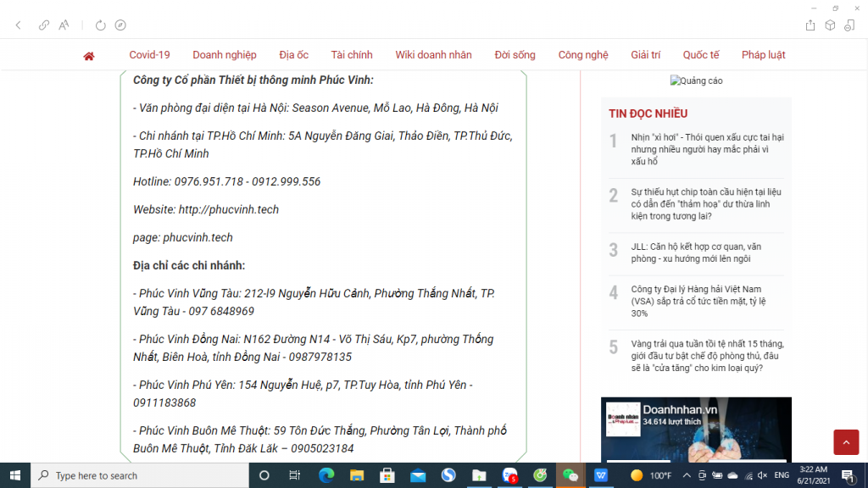Click the device screen icon in the top bar
Image resolution: width=868 pixels, height=488 pixels.
[849, 25]
